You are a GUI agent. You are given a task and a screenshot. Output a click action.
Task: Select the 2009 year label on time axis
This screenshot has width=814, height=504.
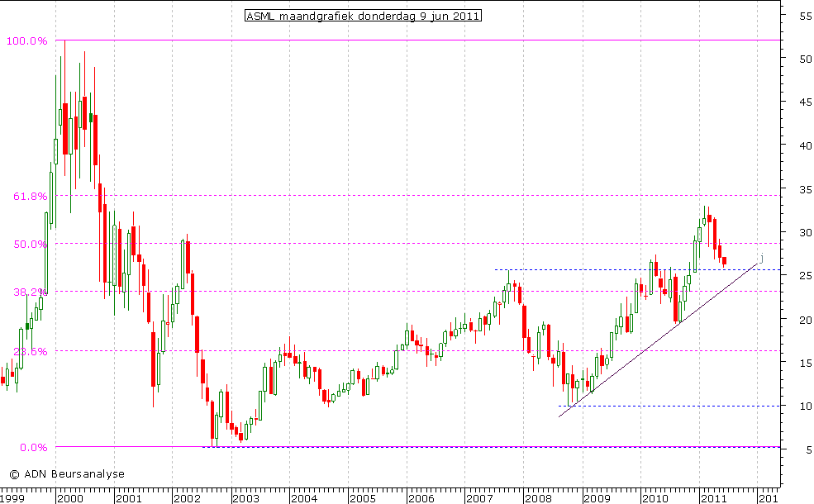(x=597, y=498)
